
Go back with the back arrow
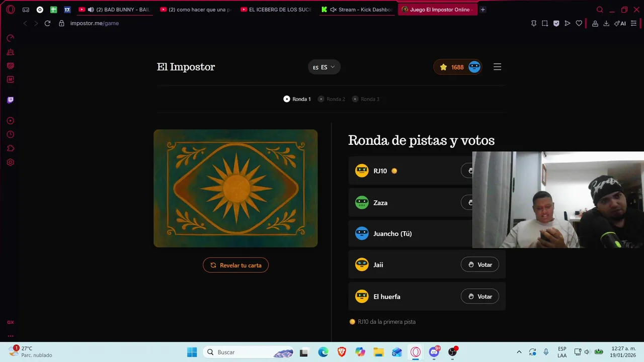click(x=25, y=23)
